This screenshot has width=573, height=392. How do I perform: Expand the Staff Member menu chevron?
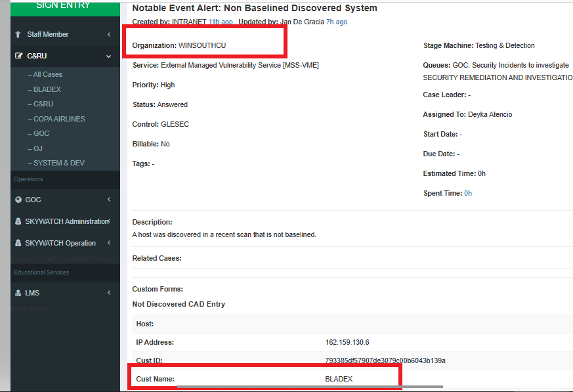pos(109,34)
